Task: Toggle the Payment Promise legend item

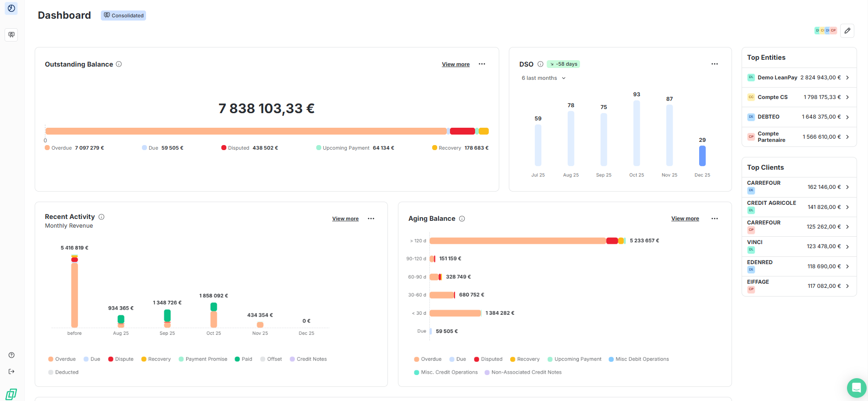Action: coord(203,359)
